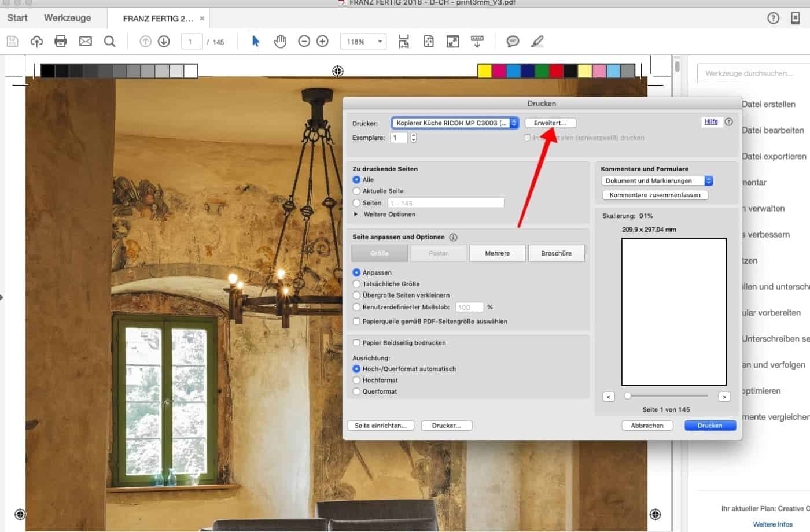The width and height of the screenshot is (810, 532).
Task: Enable Papier Beidseitig bedrucken checkbox
Action: (x=356, y=343)
